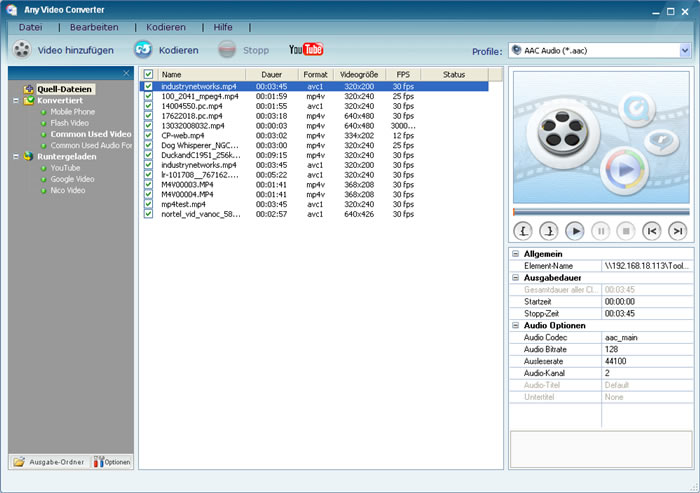Open the Profile dropdown arrow
The height and width of the screenshot is (493, 700).
tap(685, 50)
